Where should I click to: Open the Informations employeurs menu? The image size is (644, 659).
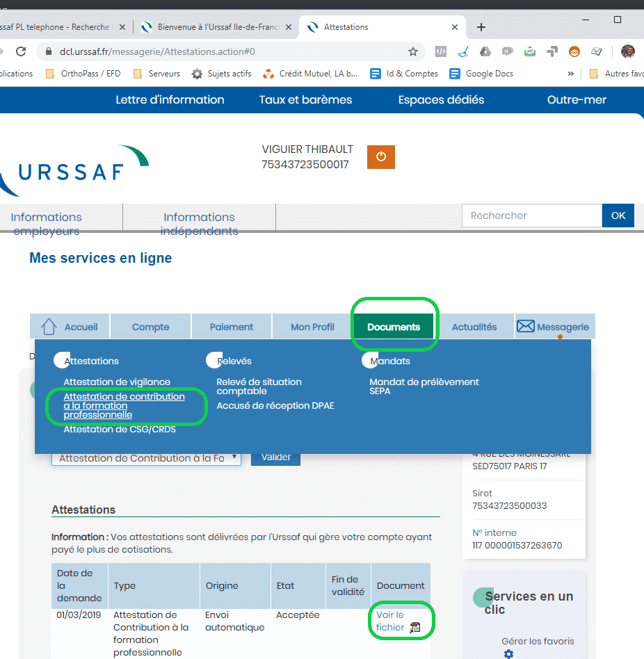(47, 223)
